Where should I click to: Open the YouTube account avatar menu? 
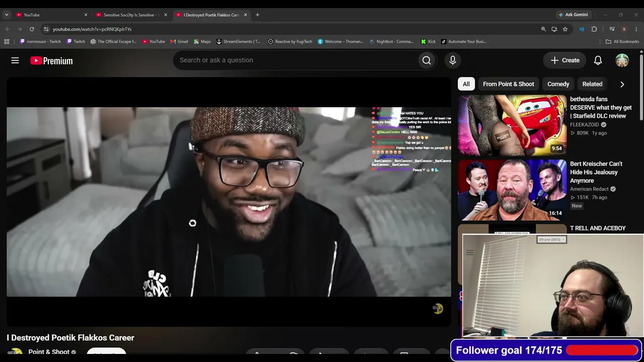click(622, 60)
